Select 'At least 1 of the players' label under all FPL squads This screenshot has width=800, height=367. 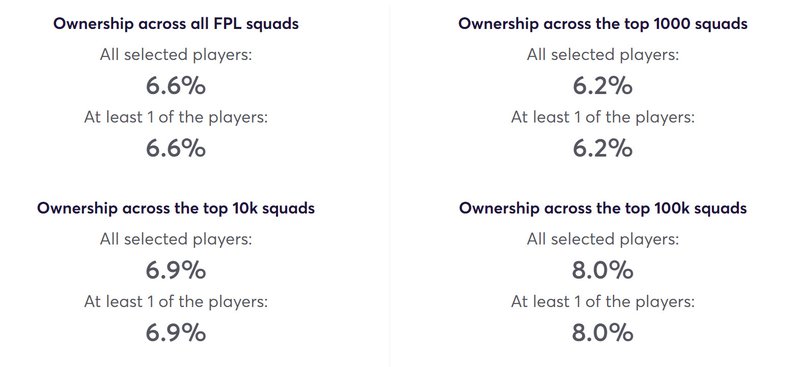pos(176,117)
